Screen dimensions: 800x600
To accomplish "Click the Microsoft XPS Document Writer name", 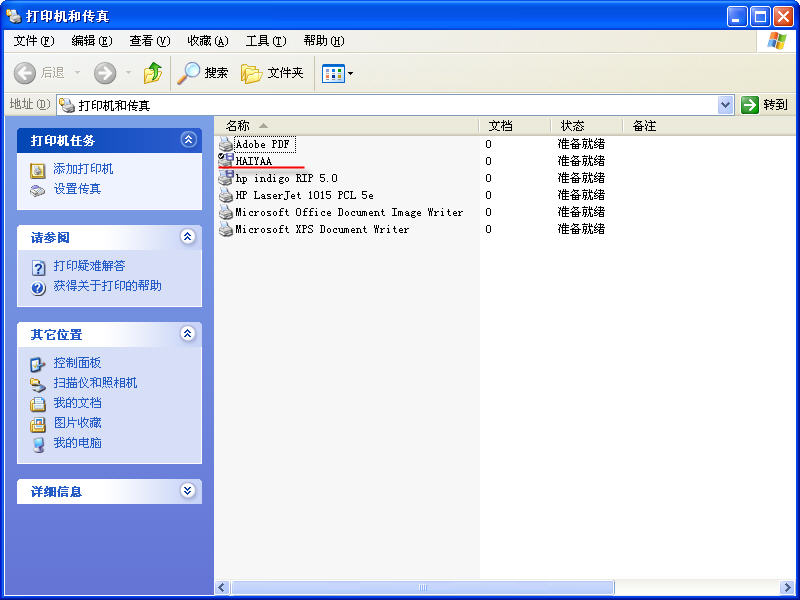I will click(322, 229).
